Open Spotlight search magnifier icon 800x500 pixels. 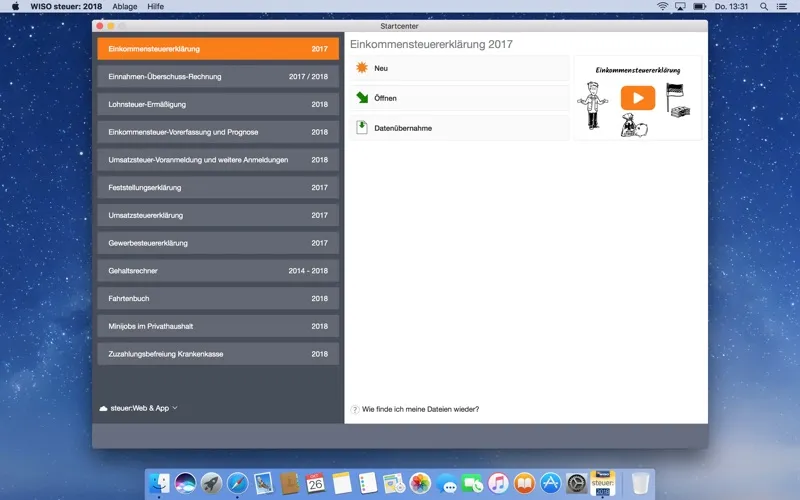coord(764,6)
